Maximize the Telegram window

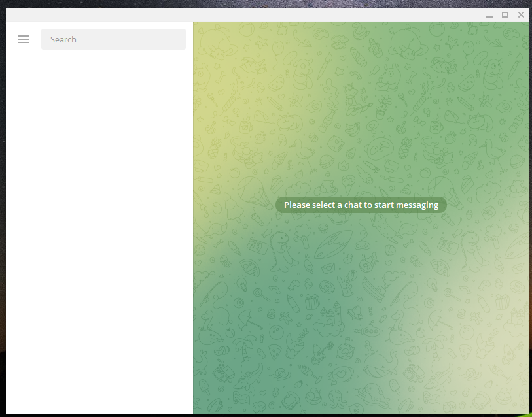point(505,15)
